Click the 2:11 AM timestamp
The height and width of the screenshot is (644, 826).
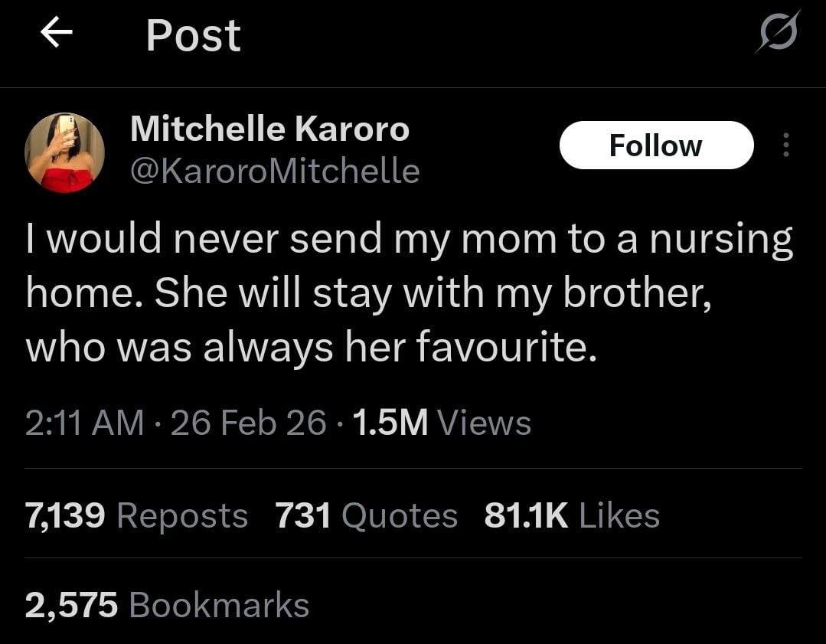tap(84, 423)
